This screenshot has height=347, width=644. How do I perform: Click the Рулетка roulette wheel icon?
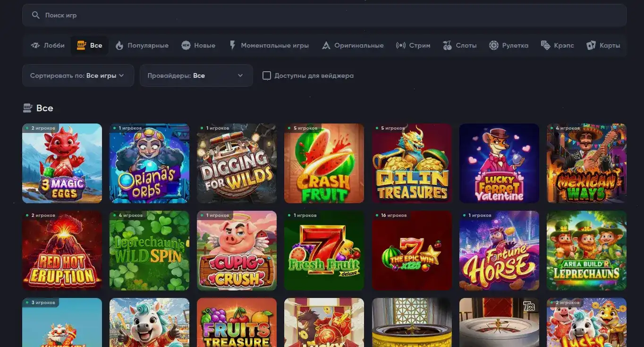coord(494,45)
